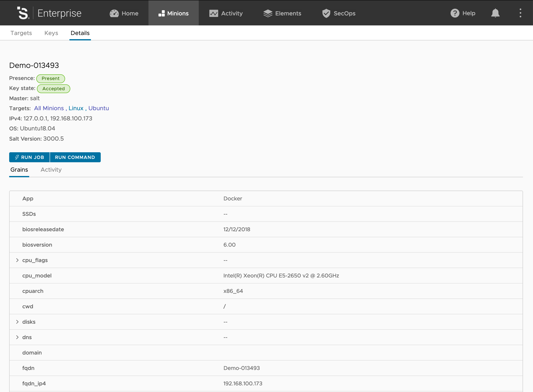Viewport: 533px width, 392px height.
Task: Select the cwd grain label
Action: point(28,307)
